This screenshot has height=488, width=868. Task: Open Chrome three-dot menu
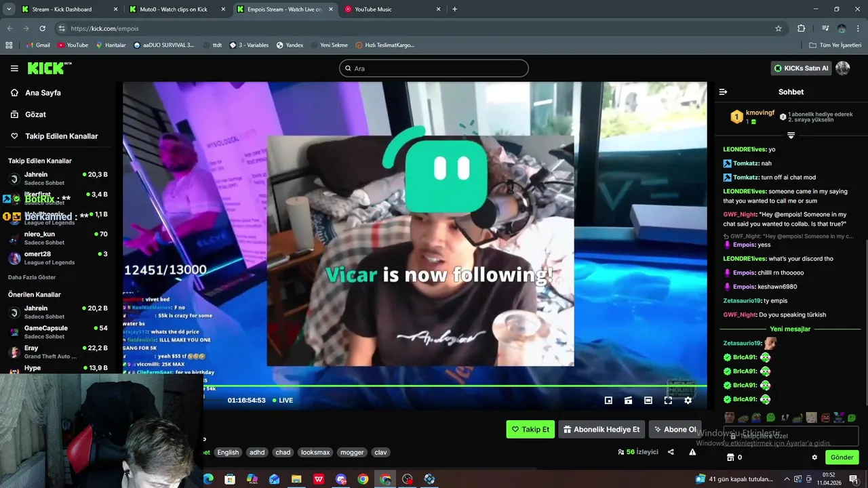858,28
